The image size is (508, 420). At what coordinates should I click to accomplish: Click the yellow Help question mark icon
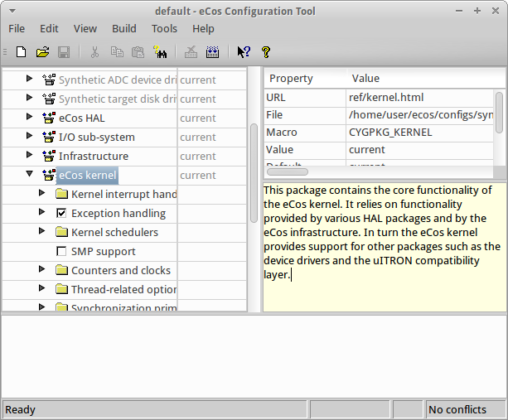point(266,52)
